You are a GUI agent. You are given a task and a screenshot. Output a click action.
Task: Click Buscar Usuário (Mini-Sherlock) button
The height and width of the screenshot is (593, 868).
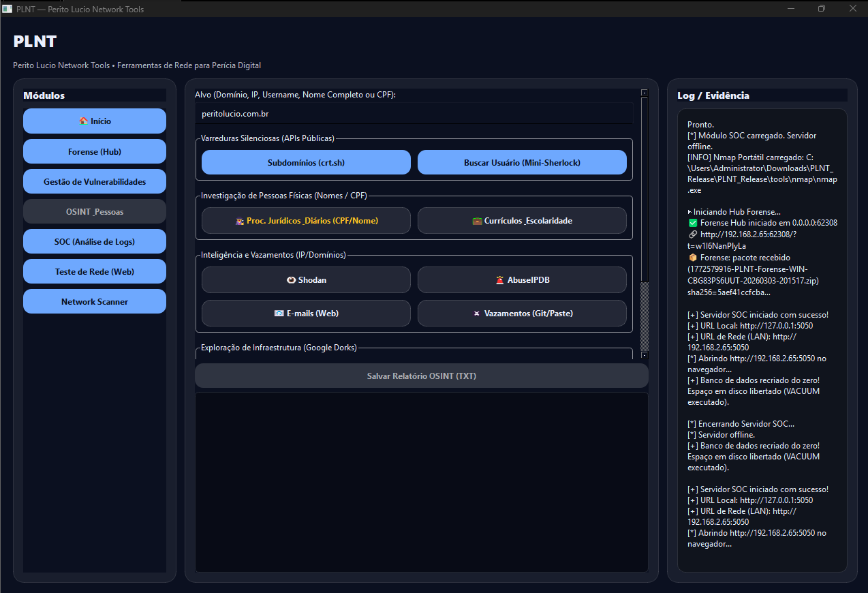[x=522, y=163]
